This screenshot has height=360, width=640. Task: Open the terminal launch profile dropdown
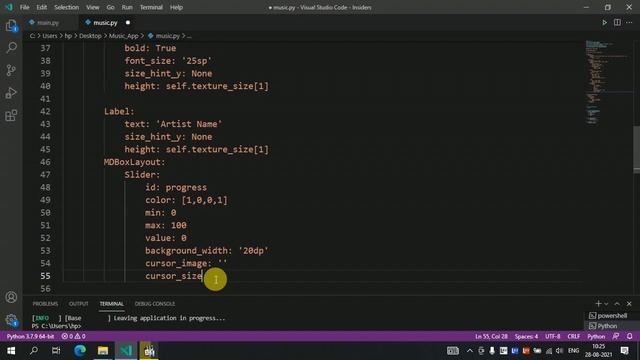tap(606, 304)
